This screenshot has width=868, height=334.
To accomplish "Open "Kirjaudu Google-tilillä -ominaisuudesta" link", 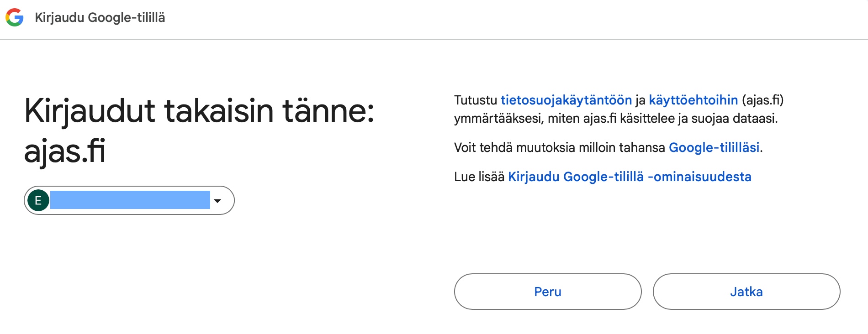I will click(x=630, y=177).
